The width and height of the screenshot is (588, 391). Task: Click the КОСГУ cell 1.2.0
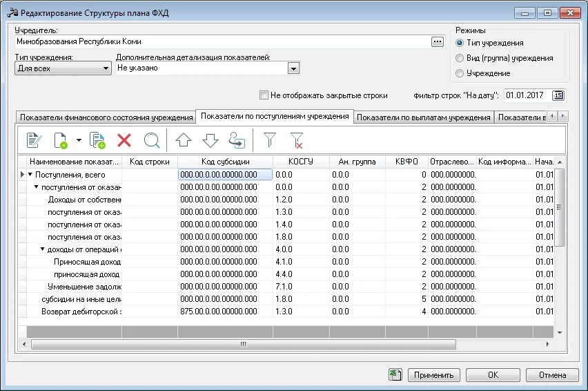[x=301, y=199]
